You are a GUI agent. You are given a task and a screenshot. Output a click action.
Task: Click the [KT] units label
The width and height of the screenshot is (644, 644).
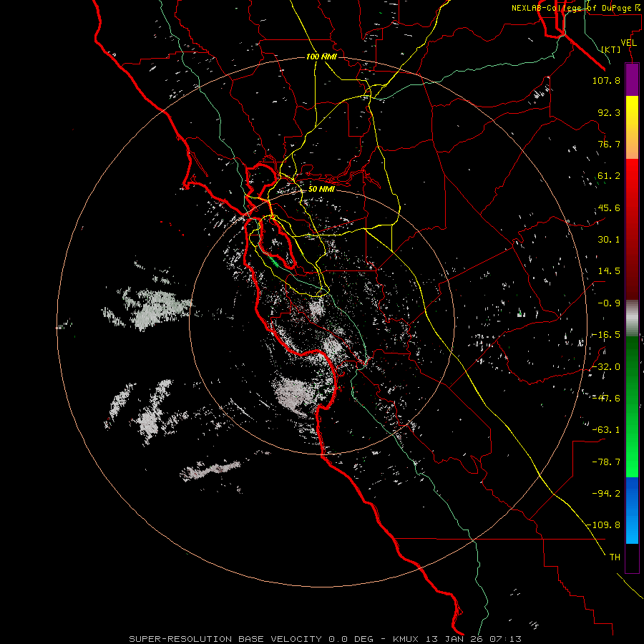611,49
